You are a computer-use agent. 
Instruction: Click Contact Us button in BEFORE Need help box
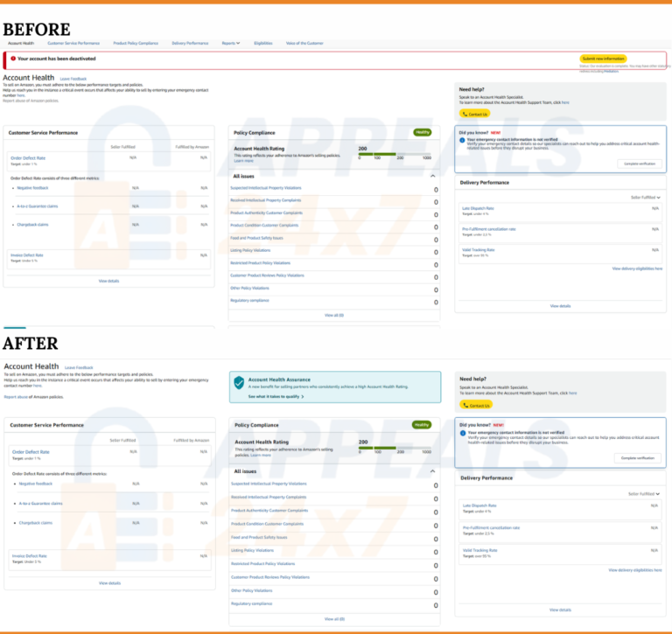(x=474, y=114)
